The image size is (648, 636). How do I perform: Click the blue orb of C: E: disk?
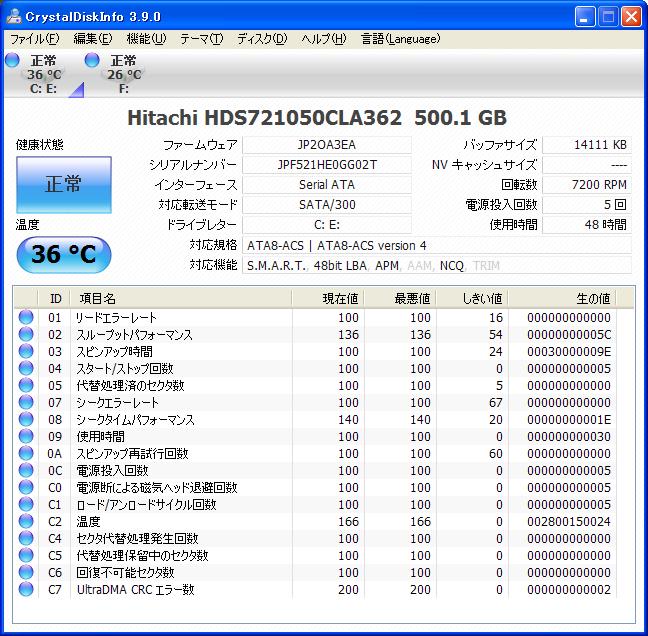[x=13, y=60]
